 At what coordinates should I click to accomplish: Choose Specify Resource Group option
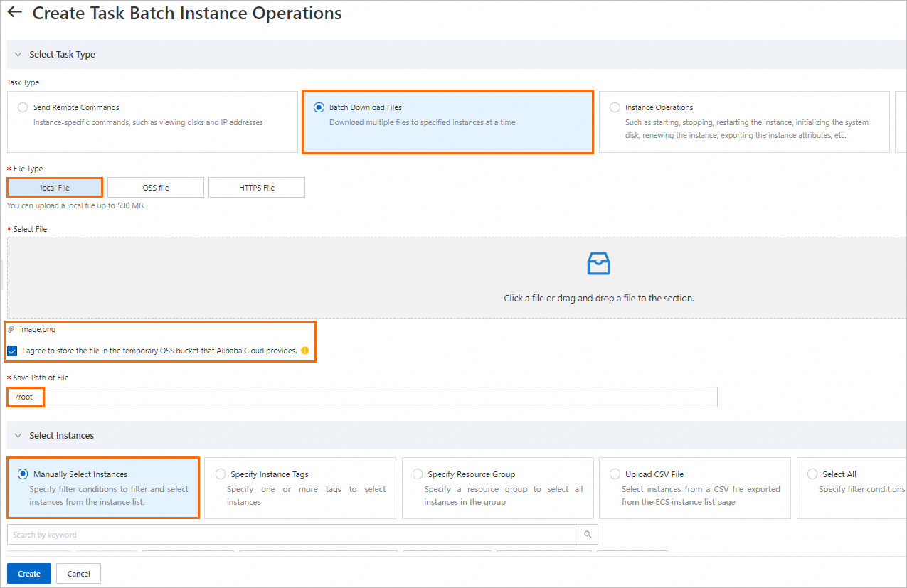[x=418, y=474]
